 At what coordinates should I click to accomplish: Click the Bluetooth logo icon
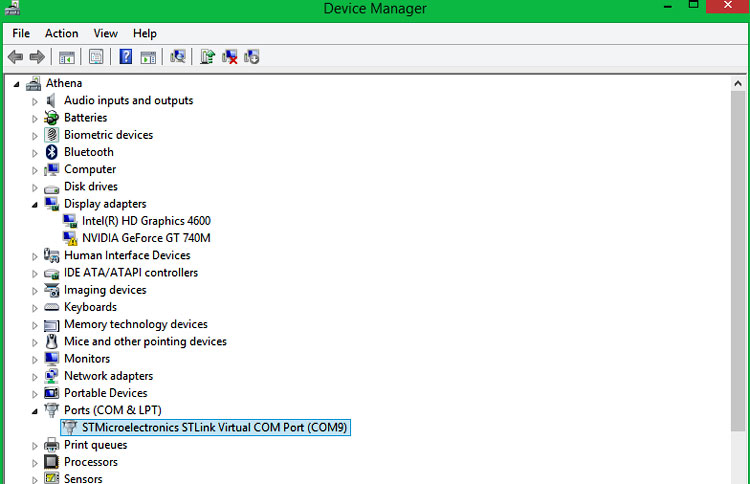coord(51,152)
